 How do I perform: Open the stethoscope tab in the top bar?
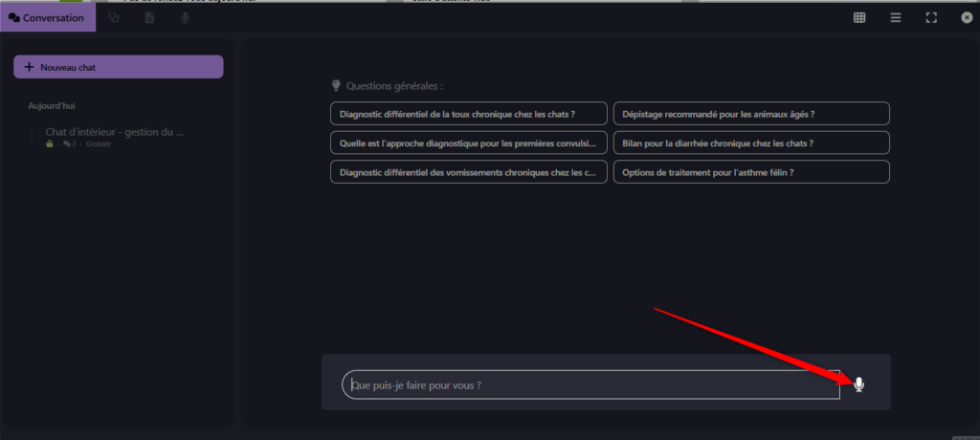[114, 17]
